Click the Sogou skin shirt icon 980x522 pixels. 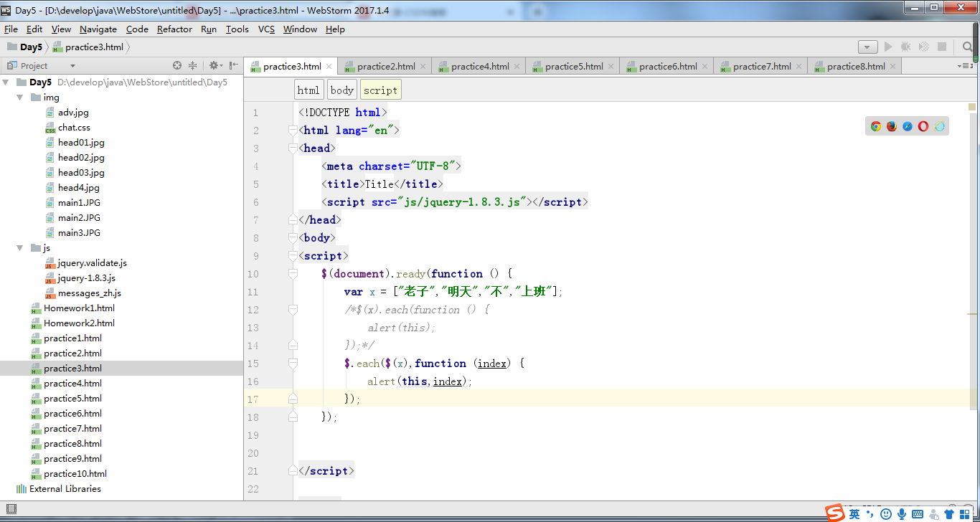click(x=949, y=514)
